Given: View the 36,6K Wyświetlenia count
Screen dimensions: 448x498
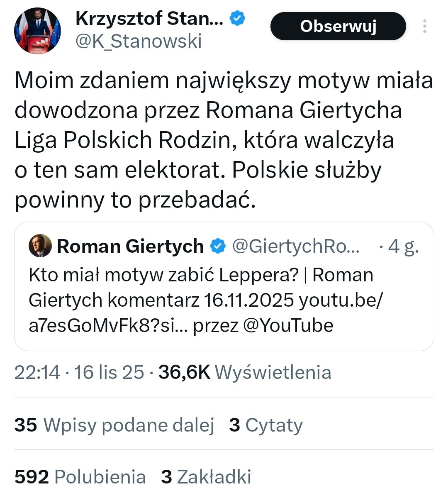Looking at the screenshot, I should click(x=245, y=372).
